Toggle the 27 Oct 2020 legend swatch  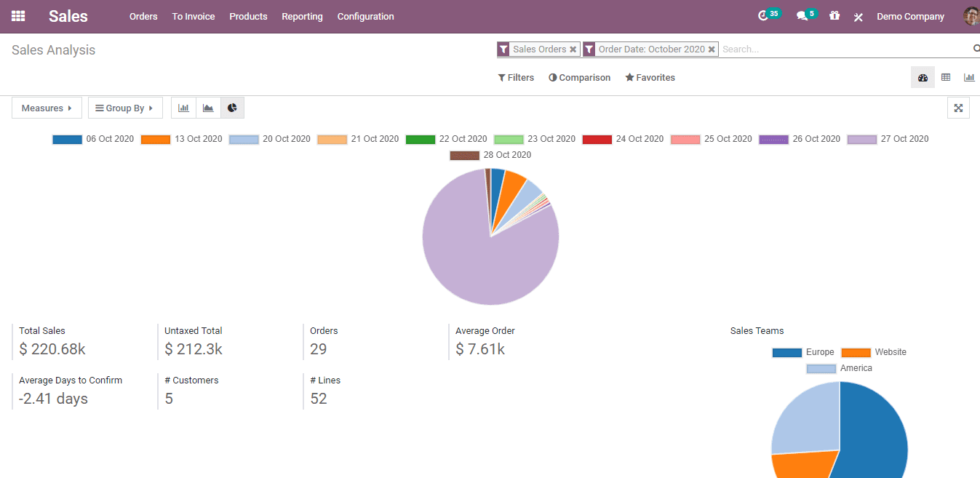point(862,139)
